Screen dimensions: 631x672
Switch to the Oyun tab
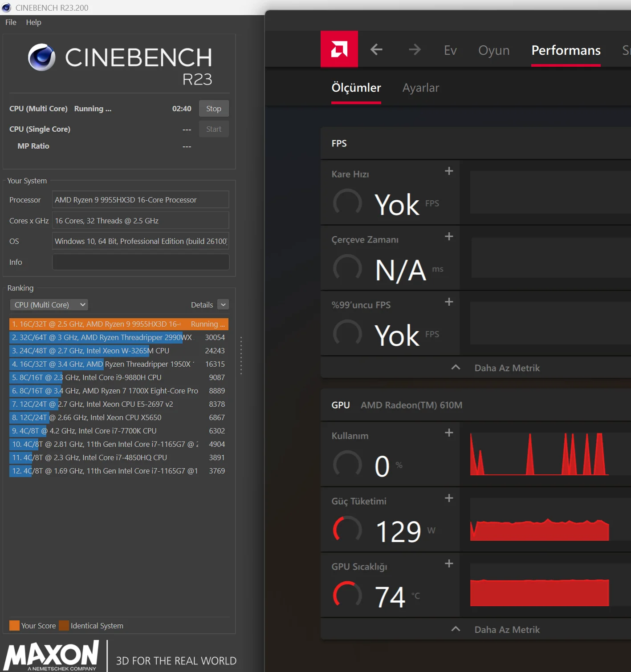point(494,50)
